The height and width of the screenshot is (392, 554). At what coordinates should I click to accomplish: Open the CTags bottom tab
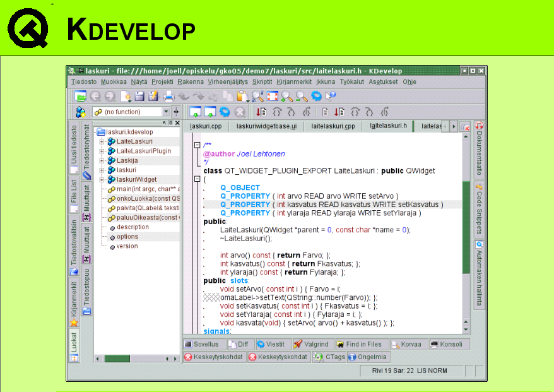tap(329, 357)
